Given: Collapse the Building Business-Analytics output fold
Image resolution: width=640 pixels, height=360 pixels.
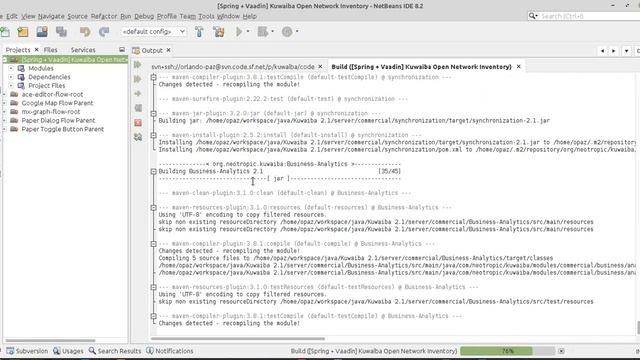Looking at the screenshot, I should [153, 171].
